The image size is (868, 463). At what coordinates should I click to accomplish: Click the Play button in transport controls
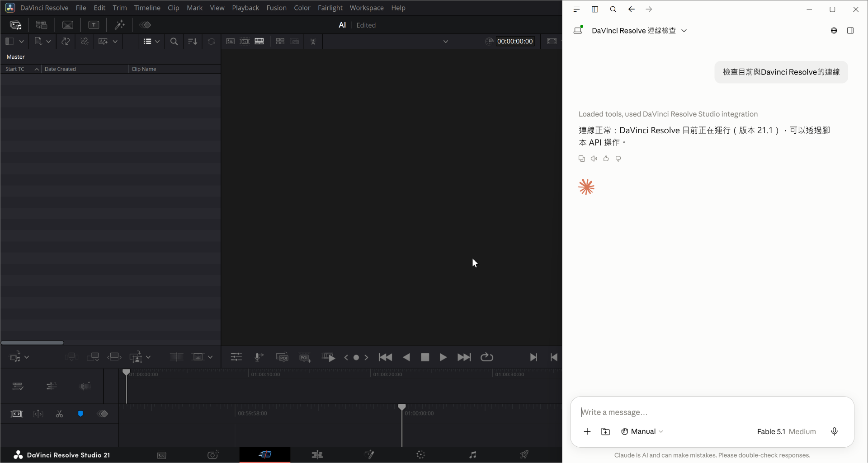pos(443,357)
